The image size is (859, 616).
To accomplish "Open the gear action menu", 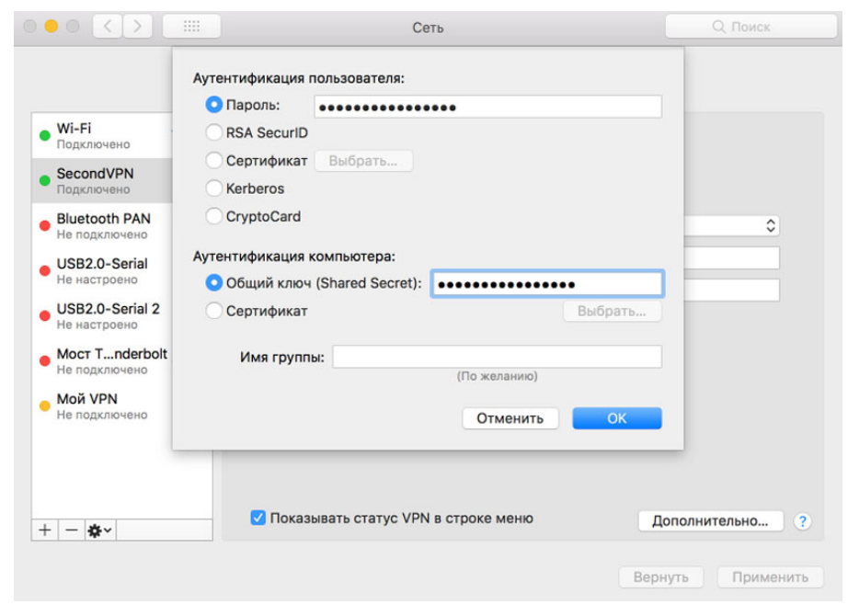I will coord(99,530).
